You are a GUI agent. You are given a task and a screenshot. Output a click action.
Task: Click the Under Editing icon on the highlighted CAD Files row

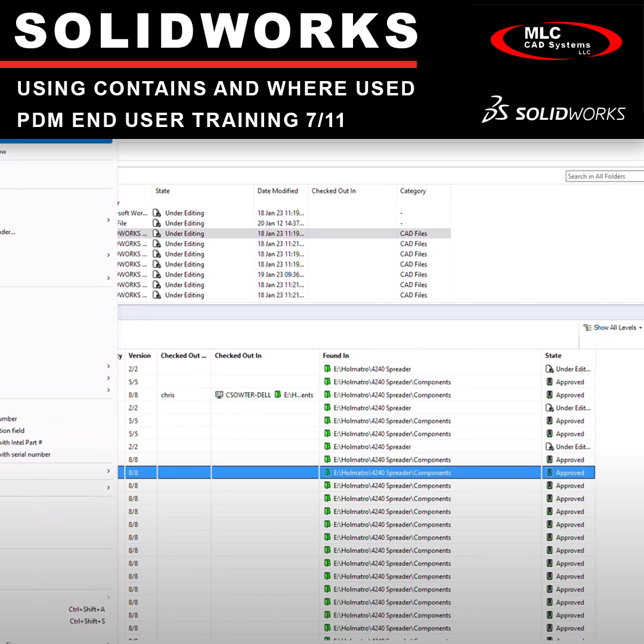156,233
